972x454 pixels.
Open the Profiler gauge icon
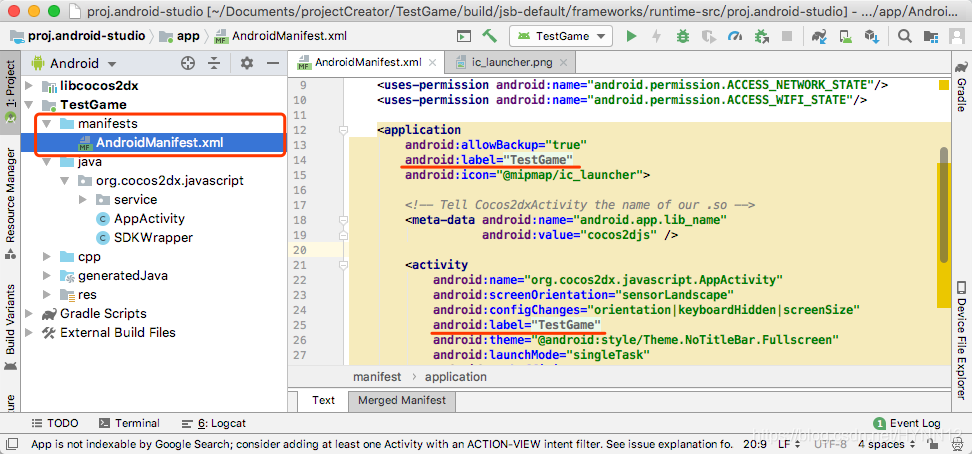(x=735, y=36)
